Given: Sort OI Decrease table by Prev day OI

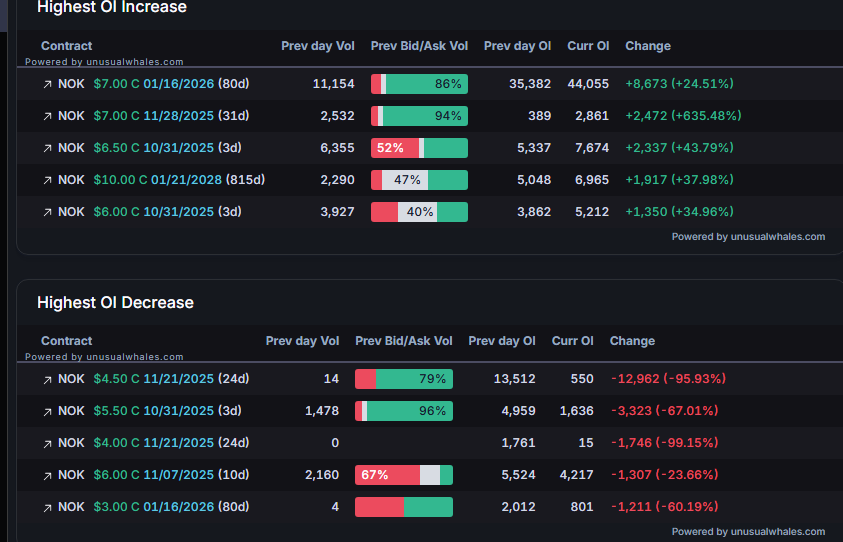Looking at the screenshot, I should pyautogui.click(x=501, y=341).
